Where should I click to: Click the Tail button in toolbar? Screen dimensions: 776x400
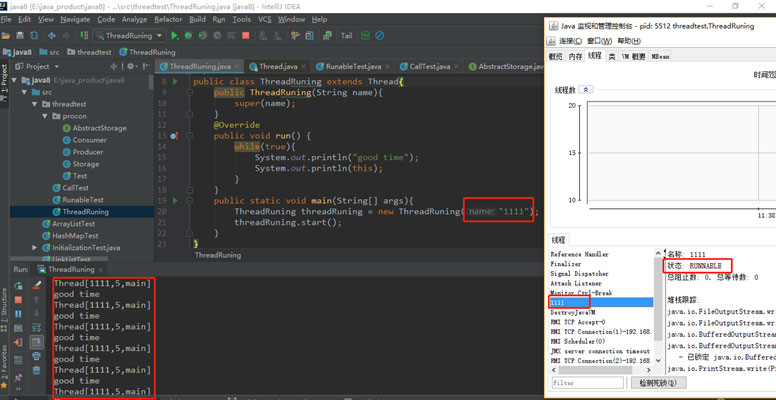347,35
